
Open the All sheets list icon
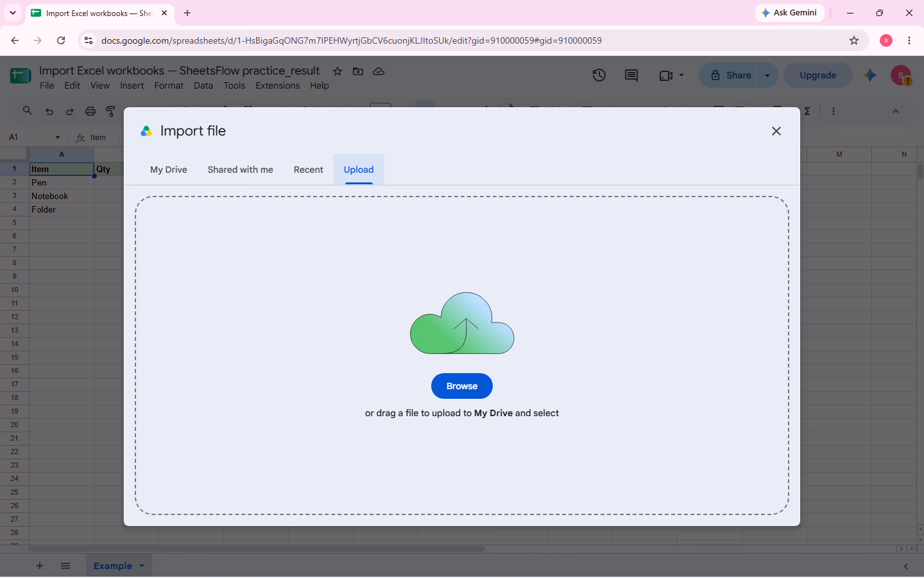coord(65,566)
